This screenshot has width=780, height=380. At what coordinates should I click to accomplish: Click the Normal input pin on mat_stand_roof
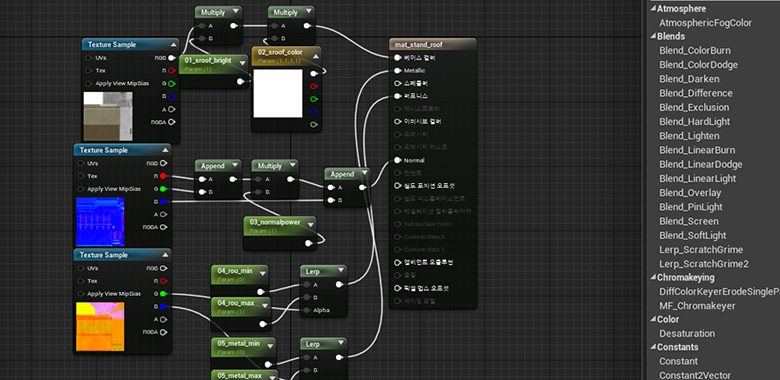pos(397,160)
